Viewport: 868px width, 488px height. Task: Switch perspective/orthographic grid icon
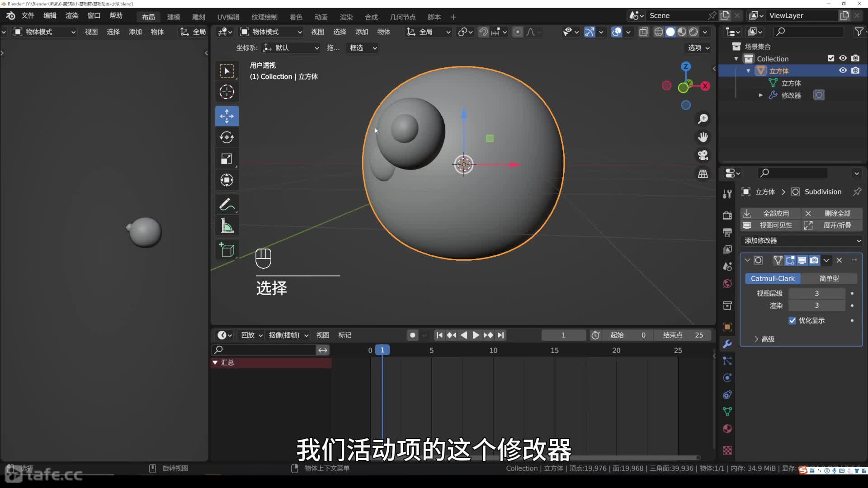pos(703,174)
